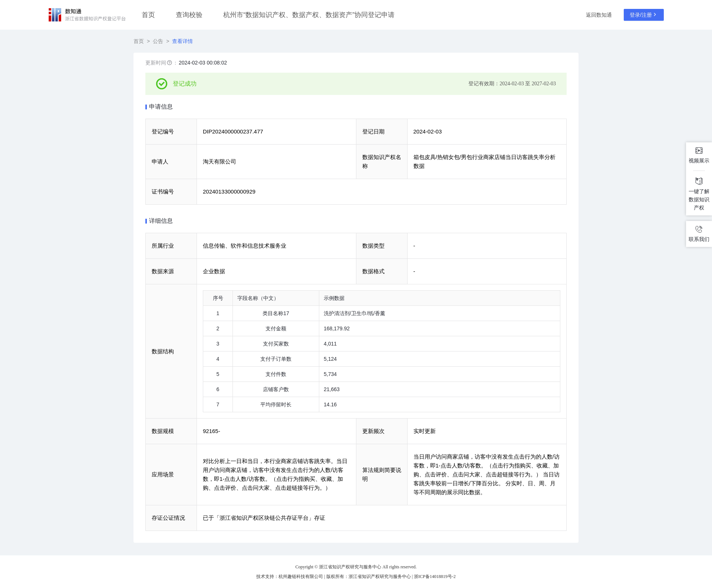This screenshot has width=712, height=588.
Task: Click the 支付金额 field name
Action: pos(276,329)
